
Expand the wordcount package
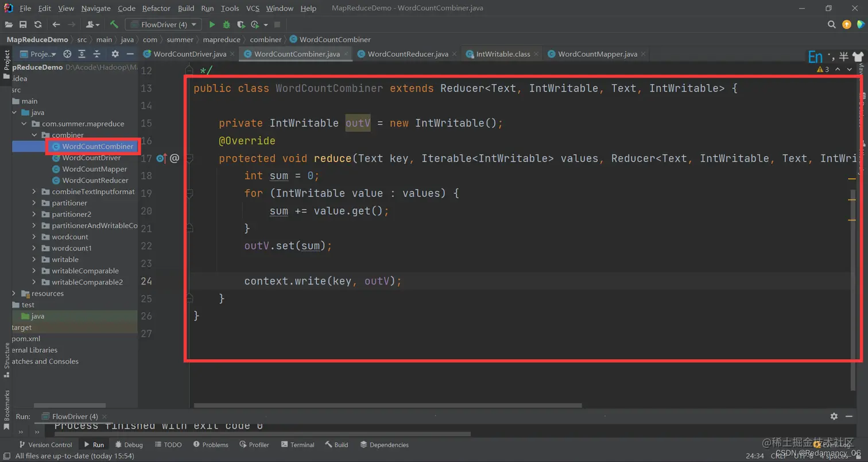pos(34,237)
